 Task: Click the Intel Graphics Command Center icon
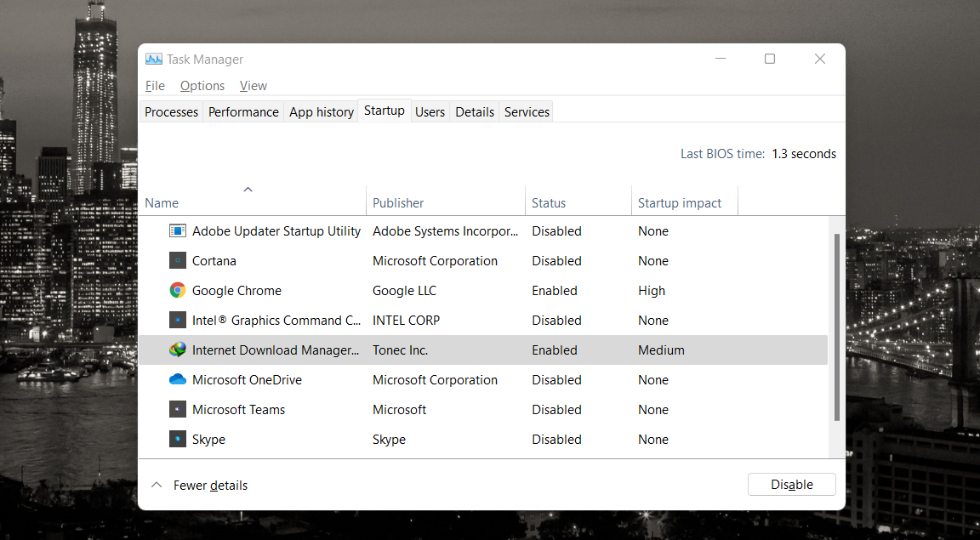[178, 320]
